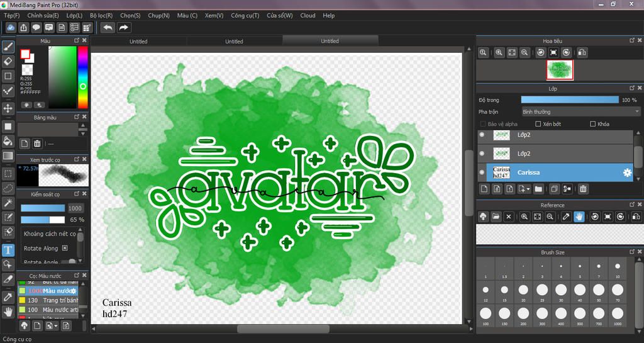Toggle visibility of the middle Lớp2 layer
Viewport: 644px width, 343px height.
coord(482,154)
